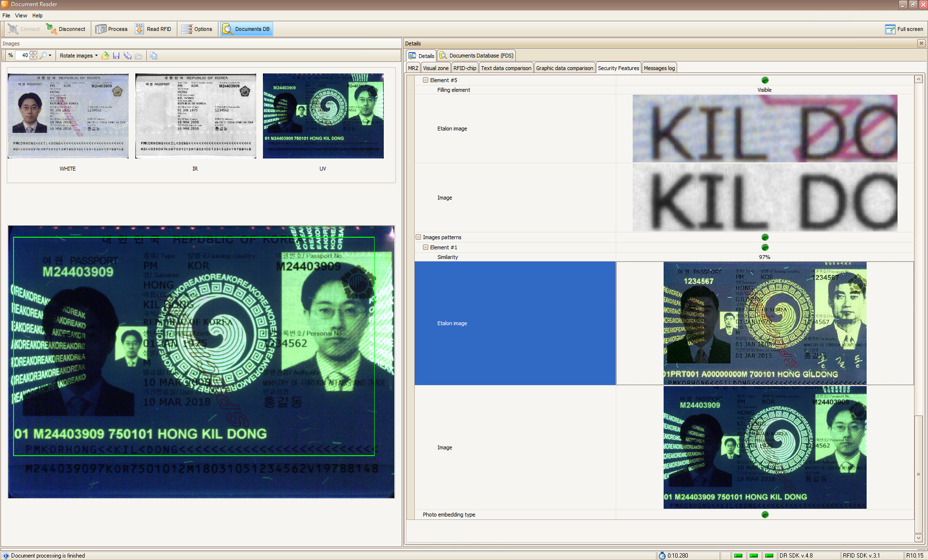This screenshot has height=560, width=928.
Task: Click the save image floppy icon
Action: 116,56
